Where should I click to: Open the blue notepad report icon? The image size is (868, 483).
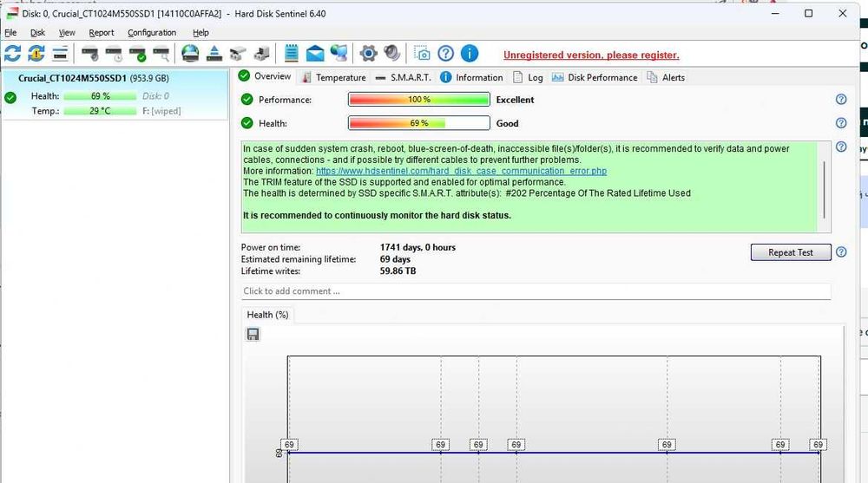point(291,53)
